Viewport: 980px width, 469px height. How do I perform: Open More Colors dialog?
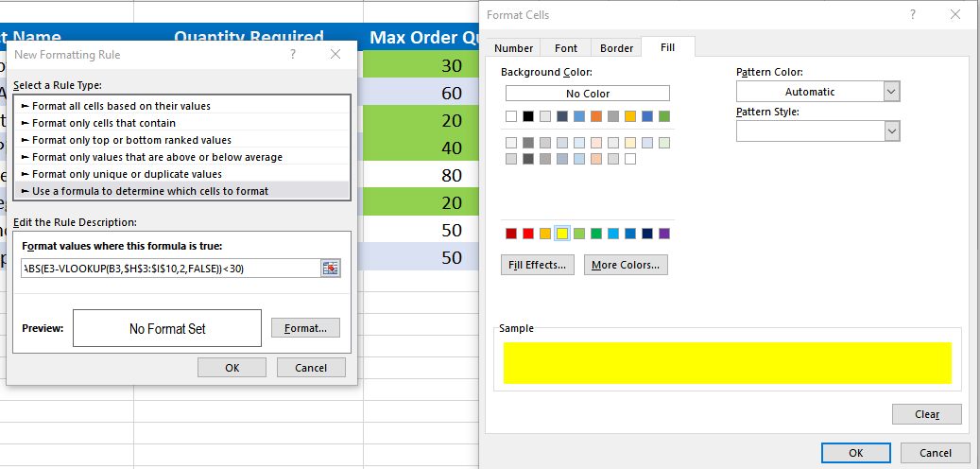(x=626, y=266)
